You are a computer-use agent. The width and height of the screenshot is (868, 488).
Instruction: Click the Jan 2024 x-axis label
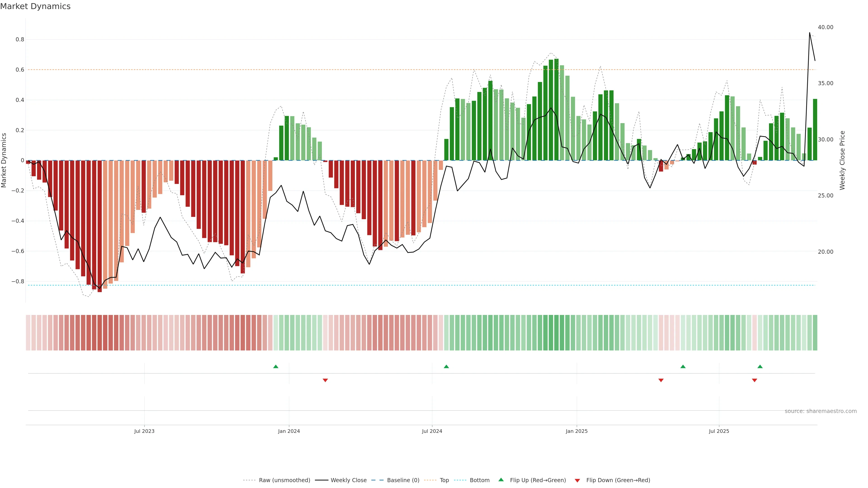pos(289,431)
